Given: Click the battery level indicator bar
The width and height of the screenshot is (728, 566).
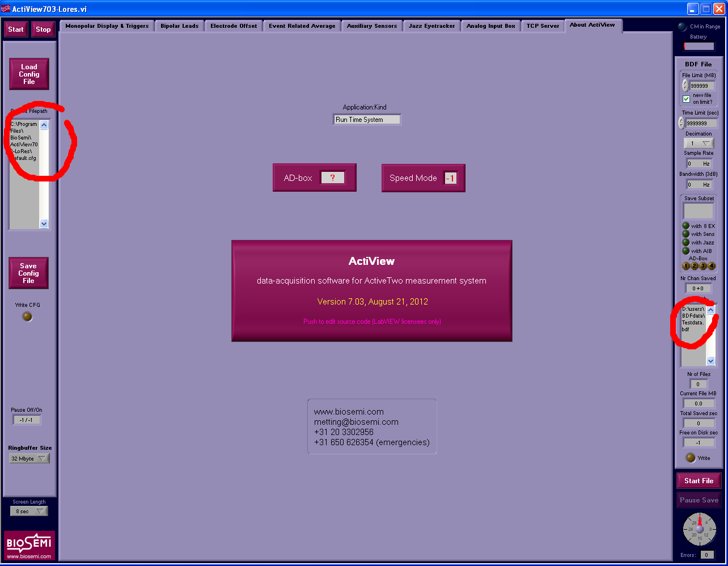Looking at the screenshot, I should coord(699,47).
